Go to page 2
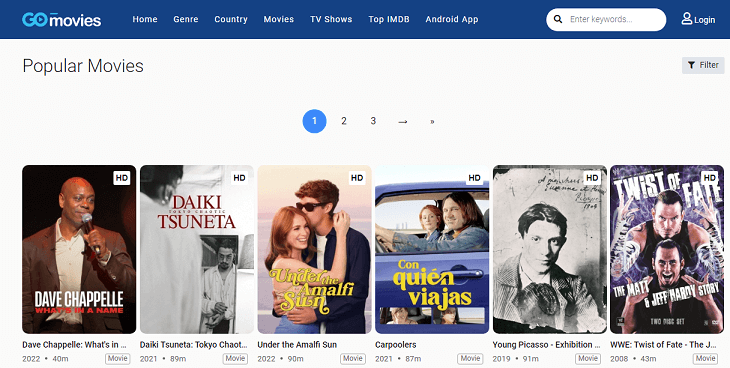Image resolution: width=730 pixels, height=368 pixels. click(x=344, y=121)
